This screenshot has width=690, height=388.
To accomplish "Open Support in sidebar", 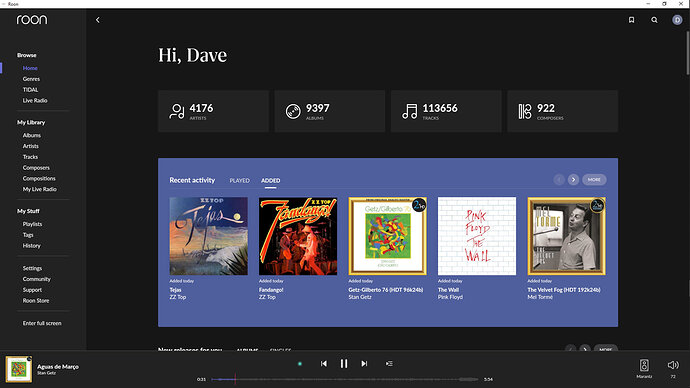I will pyautogui.click(x=32, y=290).
